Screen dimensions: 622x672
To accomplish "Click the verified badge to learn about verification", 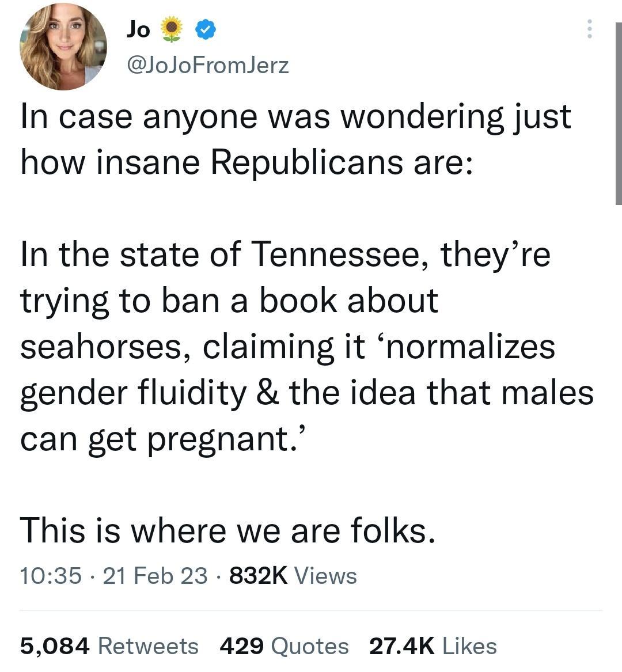I will coord(207,29).
